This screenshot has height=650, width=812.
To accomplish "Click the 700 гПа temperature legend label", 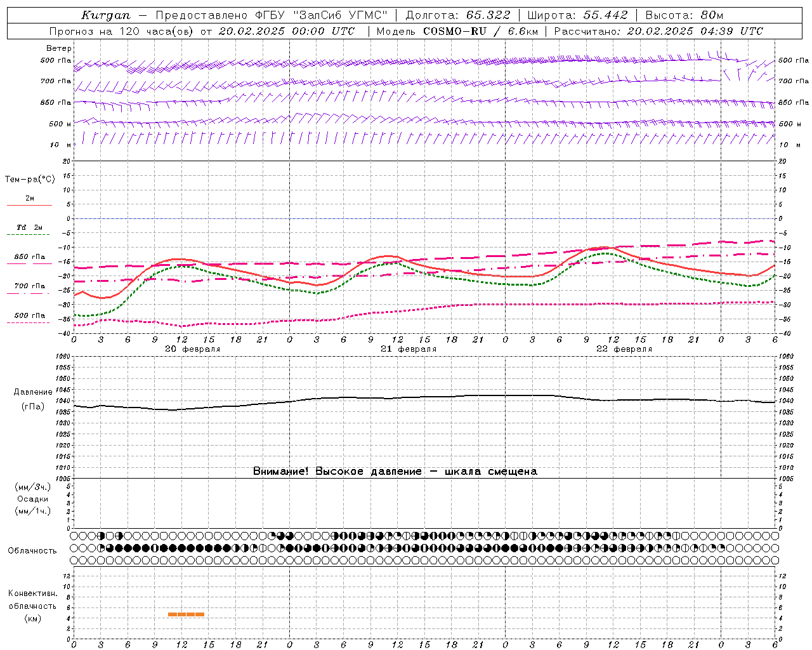I will click(x=30, y=286).
